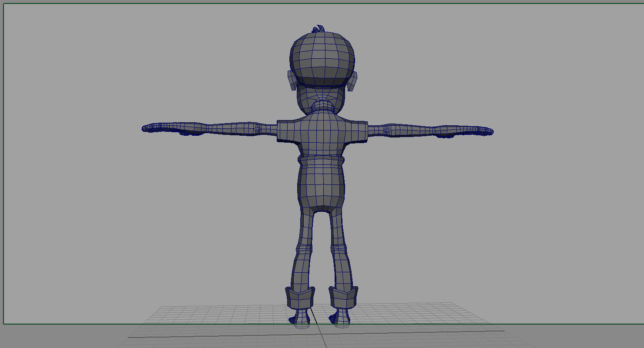Select the character's right ear
The width and height of the screenshot is (644, 348).
tap(353, 81)
